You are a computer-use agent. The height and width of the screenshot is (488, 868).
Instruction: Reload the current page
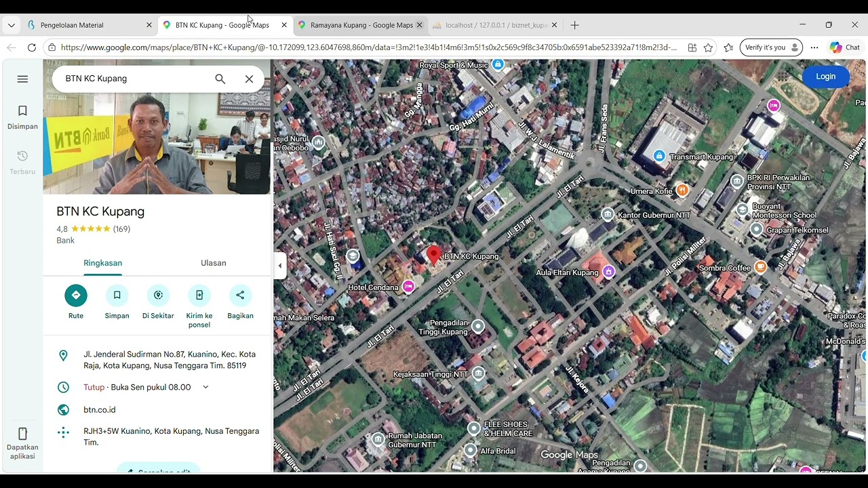click(x=31, y=47)
